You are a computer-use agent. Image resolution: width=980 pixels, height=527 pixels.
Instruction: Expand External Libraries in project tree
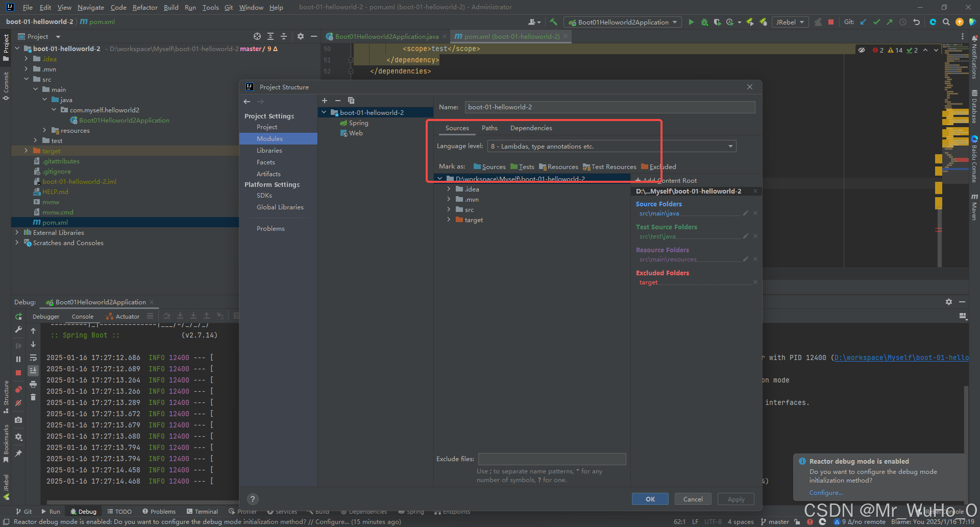(17, 232)
